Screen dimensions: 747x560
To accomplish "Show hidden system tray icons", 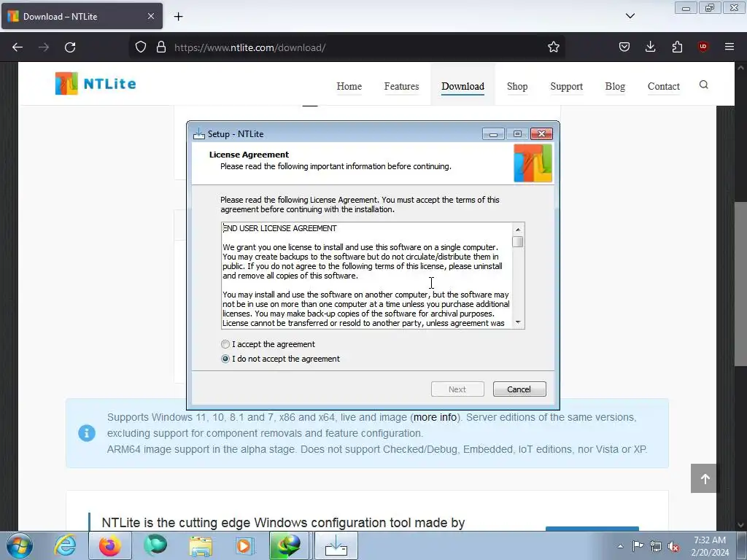I will [620, 546].
